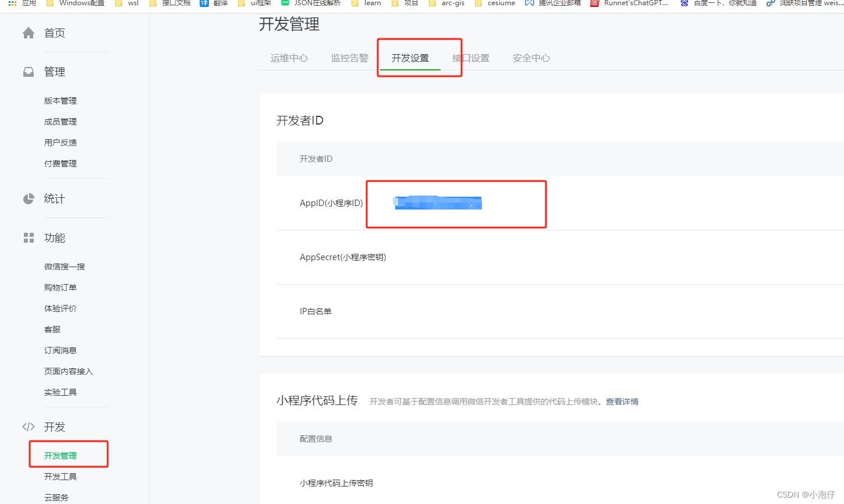Select the 功能 grid icon
The width and height of the screenshot is (844, 504).
29,237
